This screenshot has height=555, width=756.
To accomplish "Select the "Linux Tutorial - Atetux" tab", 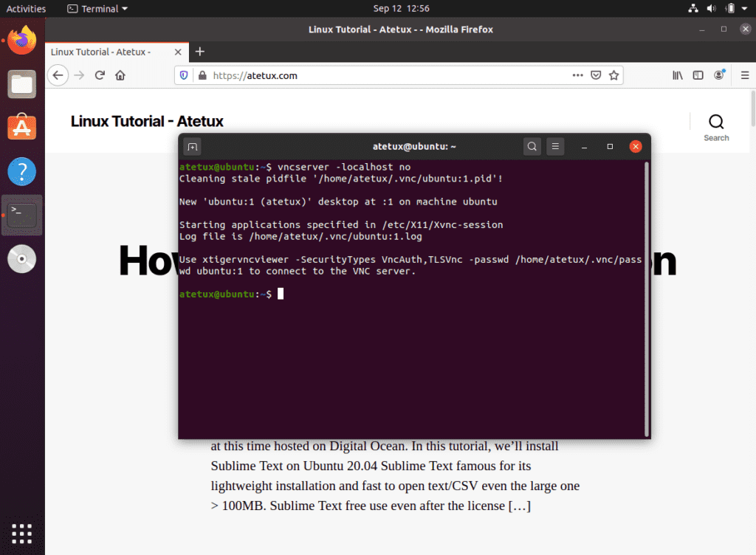I will [112, 52].
